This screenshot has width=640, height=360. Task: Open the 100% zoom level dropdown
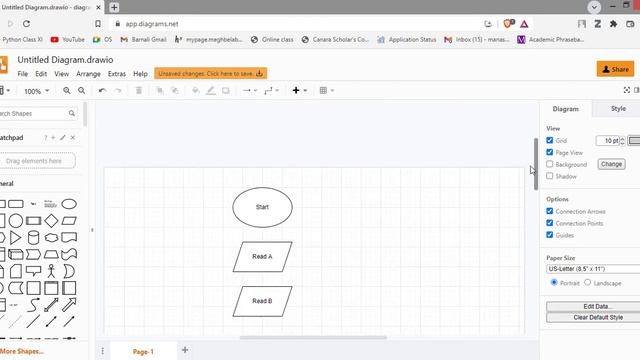(36, 91)
